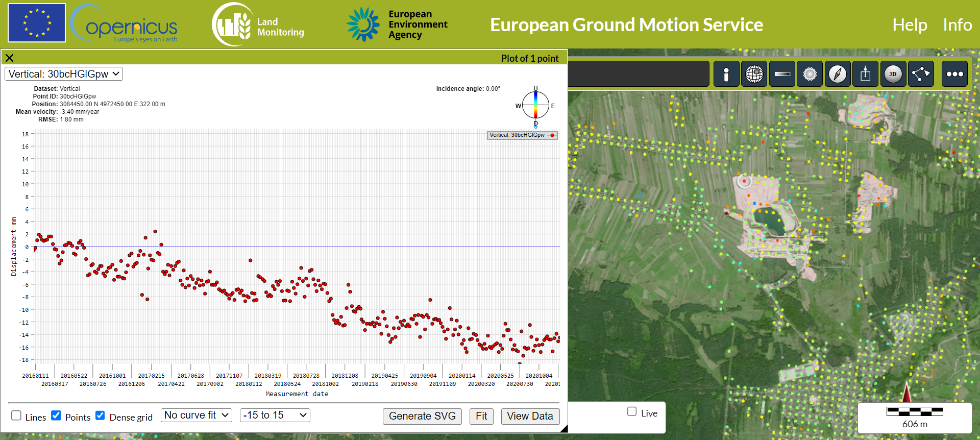Click the compass toolbar icon
The height and width of the screenshot is (440, 980).
[838, 74]
